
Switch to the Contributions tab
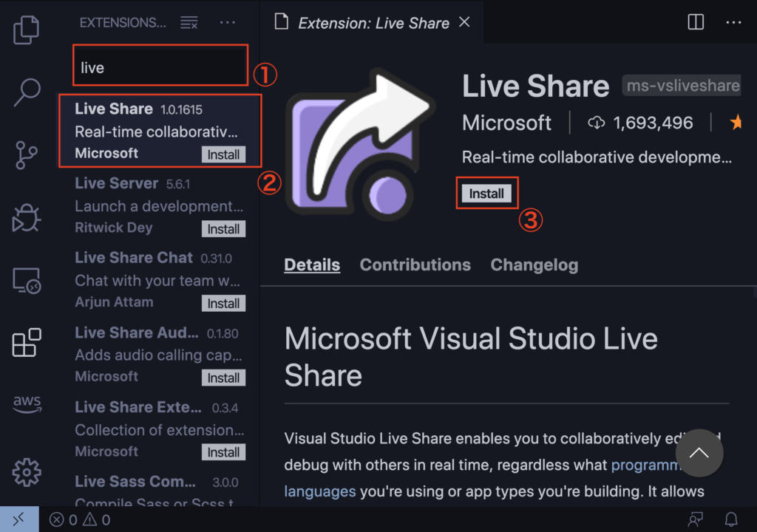[x=415, y=265]
